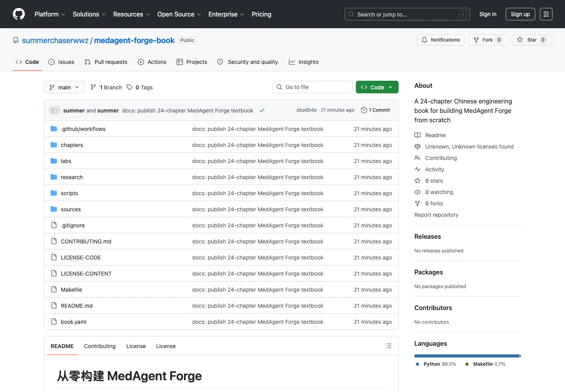Open the summerchaserwwz user profile link

(55, 40)
